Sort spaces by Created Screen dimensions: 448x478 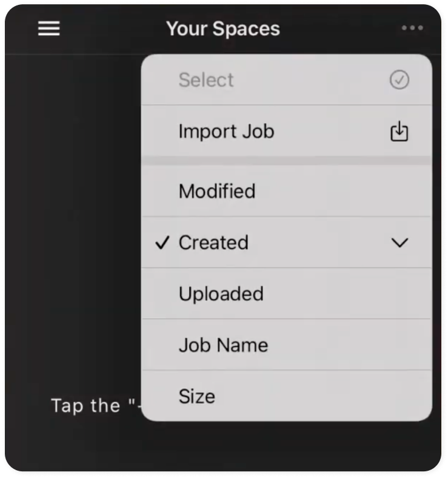[x=287, y=243]
